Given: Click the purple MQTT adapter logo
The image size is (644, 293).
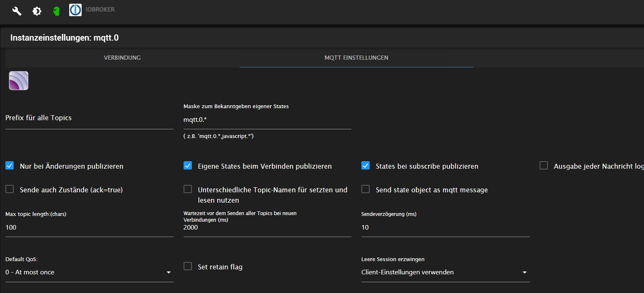Looking at the screenshot, I should (x=19, y=80).
